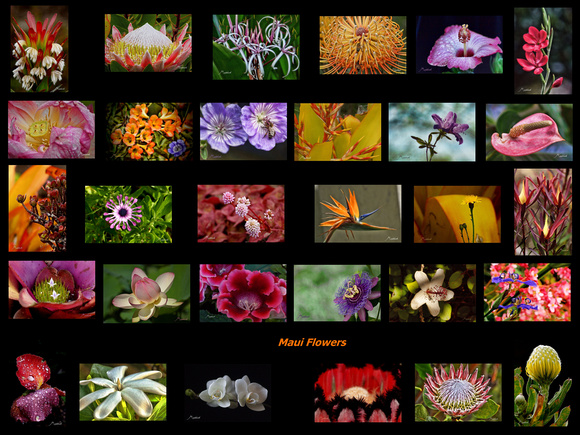580x435 pixels.
Task: Click the white orchids on black background
Action: tap(228, 393)
